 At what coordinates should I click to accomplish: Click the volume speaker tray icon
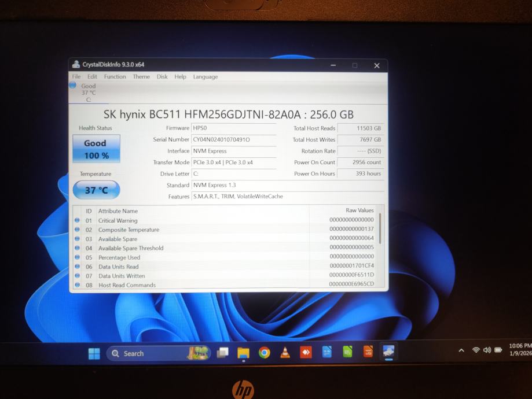[x=487, y=350]
